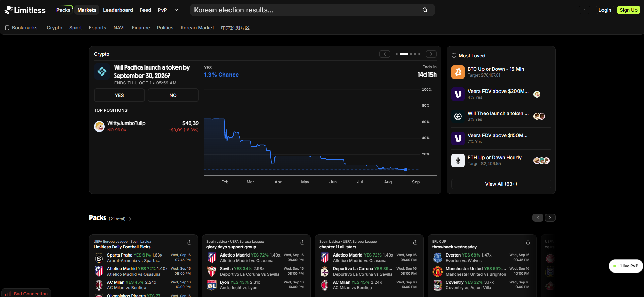Screen dimensions: 644x297
Task: Open the Packs tab
Action: click(x=64, y=10)
